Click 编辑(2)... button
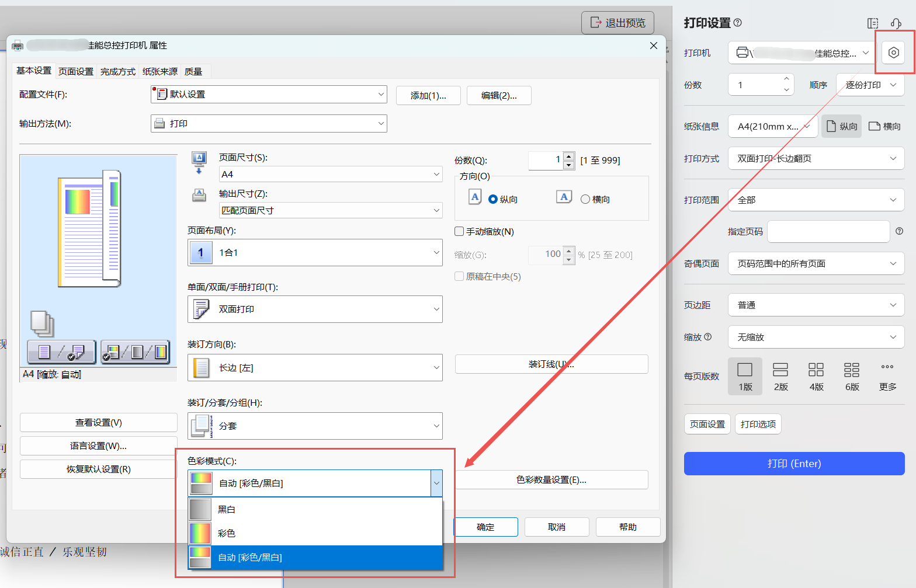 coord(499,95)
